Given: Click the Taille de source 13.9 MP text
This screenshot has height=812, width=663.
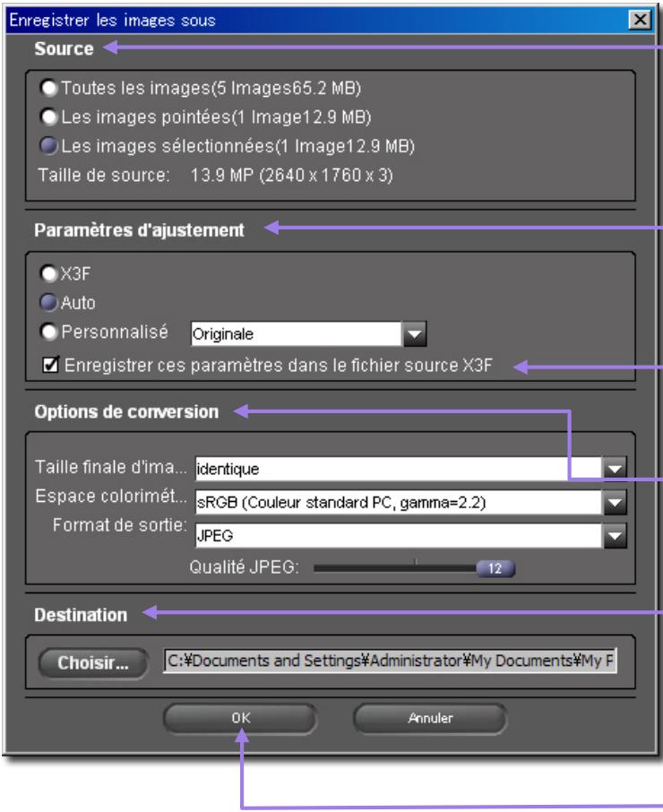Looking at the screenshot, I should pos(215,175).
